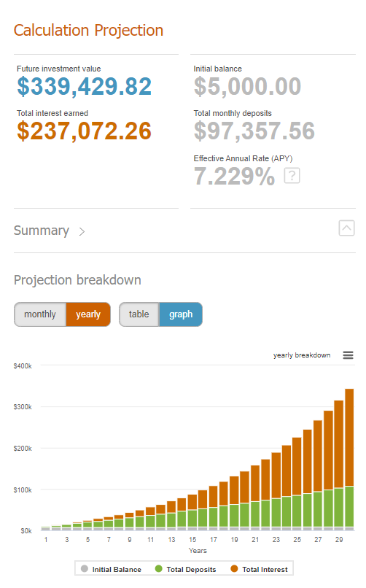This screenshot has width=366, height=588.
Task: Click the APY help question mark icon
Action: pyautogui.click(x=292, y=176)
